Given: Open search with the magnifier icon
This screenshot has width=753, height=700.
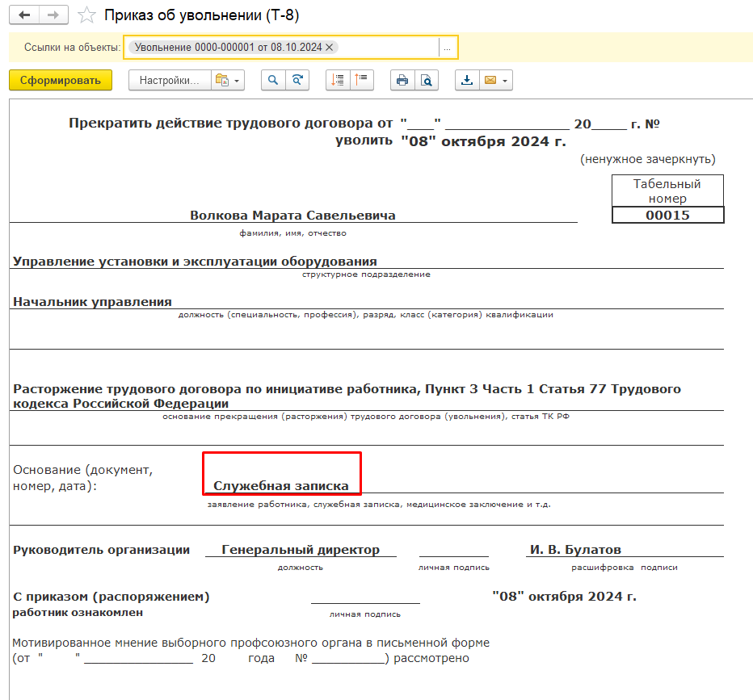Looking at the screenshot, I should pyautogui.click(x=273, y=80).
